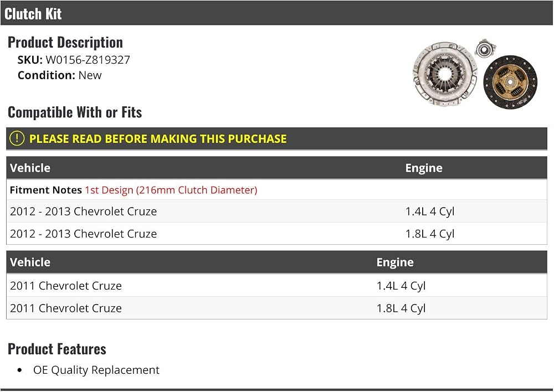The width and height of the screenshot is (554, 392).
Task: Select the 2012 - 2013 Cruze 1.4L row
Action: coord(276,211)
